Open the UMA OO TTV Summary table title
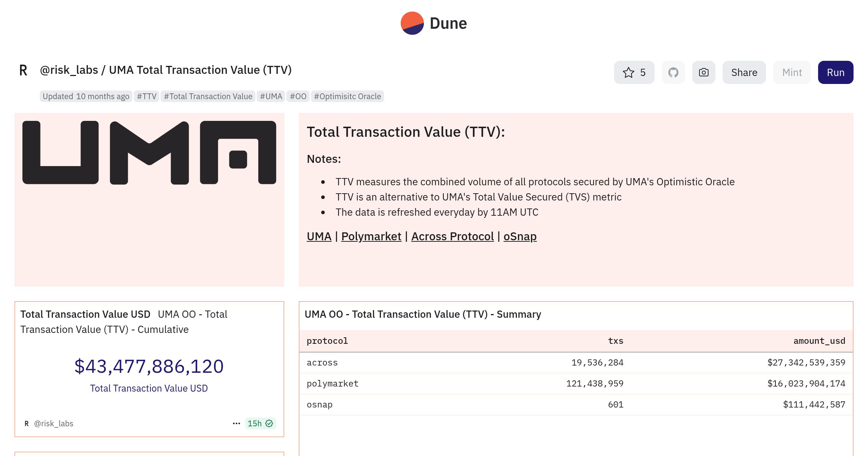 click(423, 314)
